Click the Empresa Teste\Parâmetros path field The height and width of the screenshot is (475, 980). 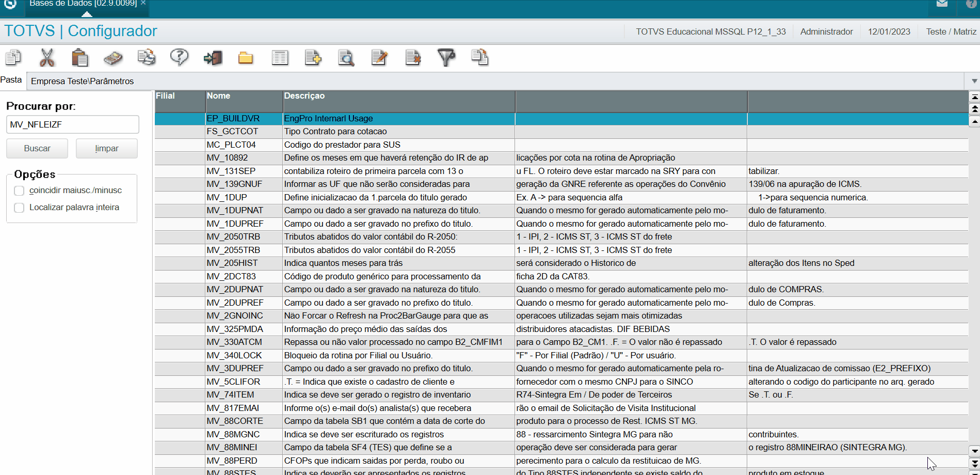[x=495, y=81]
